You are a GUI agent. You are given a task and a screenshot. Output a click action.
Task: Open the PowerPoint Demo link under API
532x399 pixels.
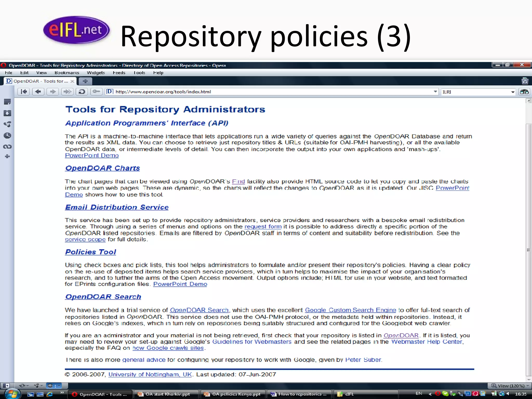(92, 155)
